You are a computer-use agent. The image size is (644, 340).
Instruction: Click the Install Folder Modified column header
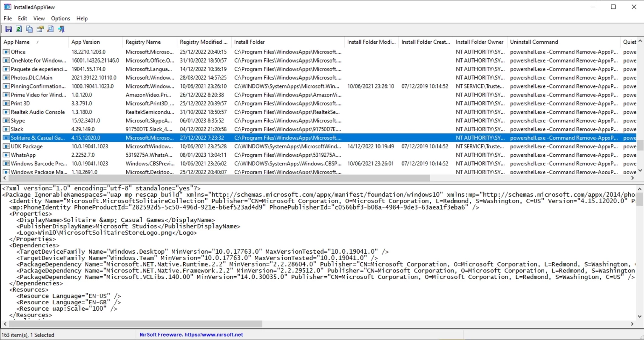click(372, 42)
